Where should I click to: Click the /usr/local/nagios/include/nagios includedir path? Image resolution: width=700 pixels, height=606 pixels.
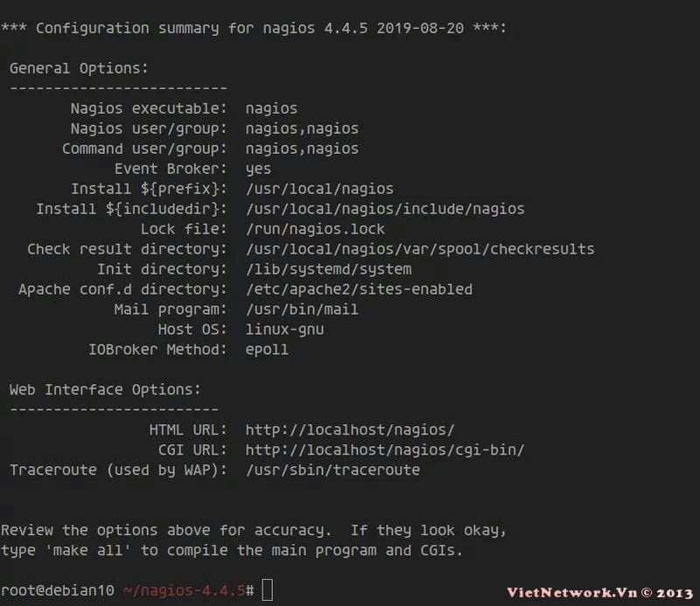[385, 209]
